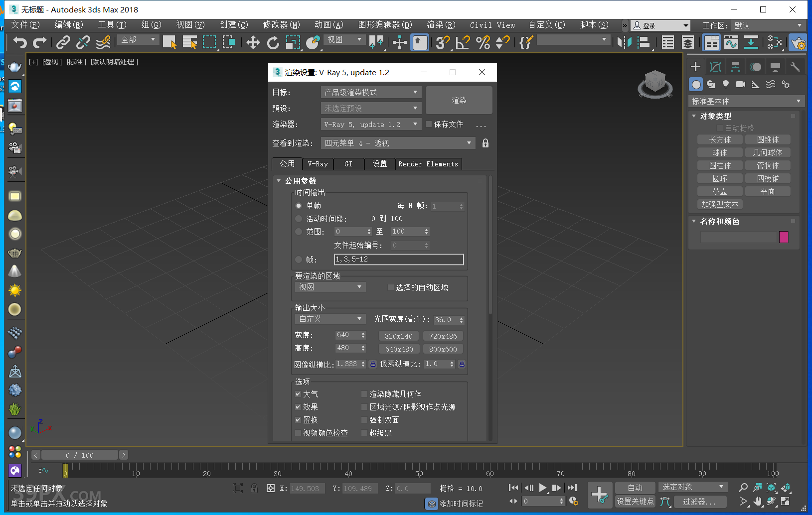Enable Render Hidden Geometry checkbox

coord(364,394)
